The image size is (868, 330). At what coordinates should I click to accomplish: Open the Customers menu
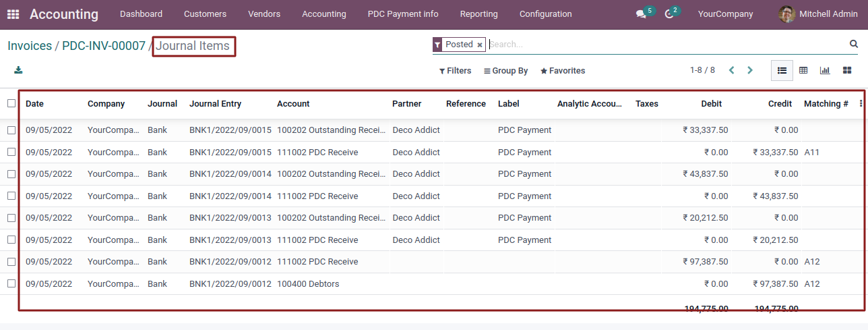coord(205,14)
